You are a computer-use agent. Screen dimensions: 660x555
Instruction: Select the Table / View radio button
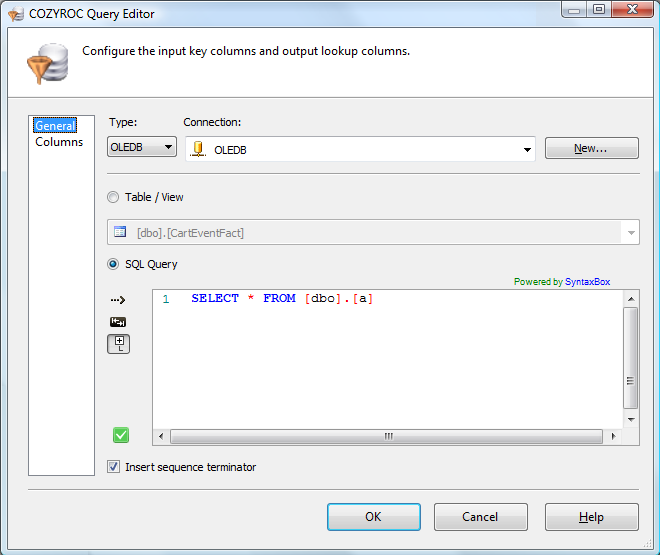[113, 197]
